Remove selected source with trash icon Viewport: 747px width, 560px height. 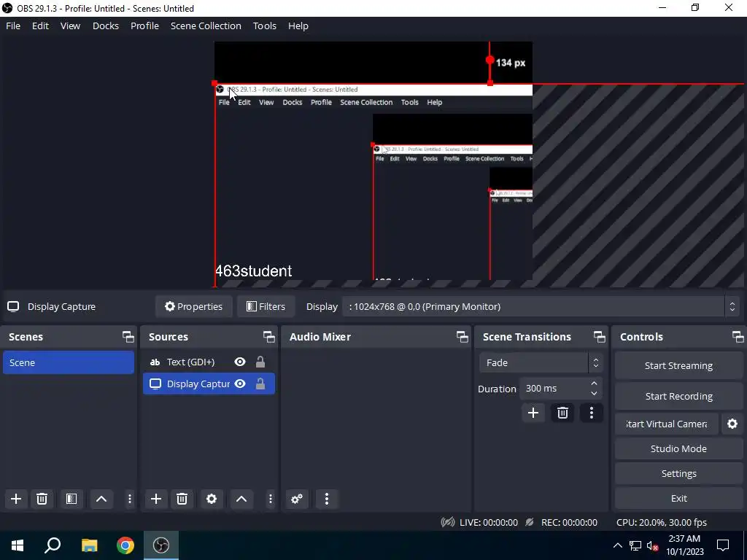pyautogui.click(x=182, y=499)
